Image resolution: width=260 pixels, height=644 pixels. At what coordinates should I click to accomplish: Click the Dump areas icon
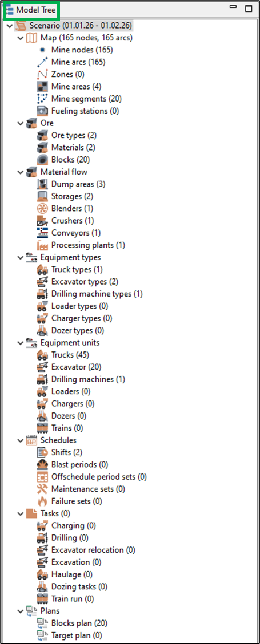[x=42, y=184]
